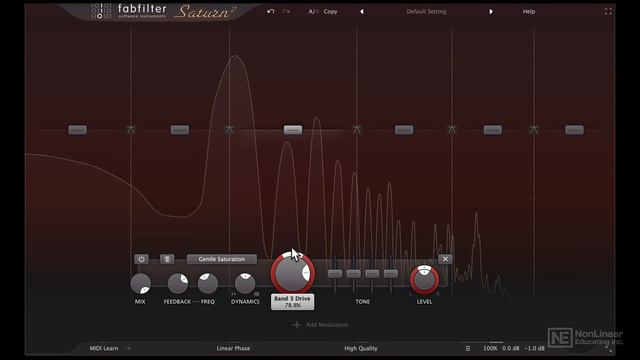Click the crossover marker between bands three and four

357,130
